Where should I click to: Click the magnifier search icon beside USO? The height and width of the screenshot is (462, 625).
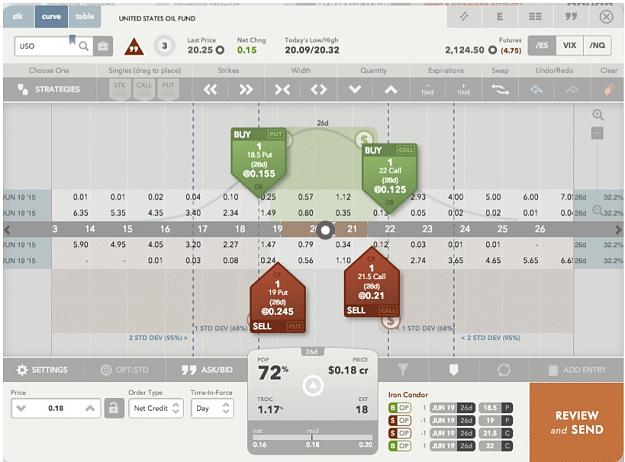84,46
